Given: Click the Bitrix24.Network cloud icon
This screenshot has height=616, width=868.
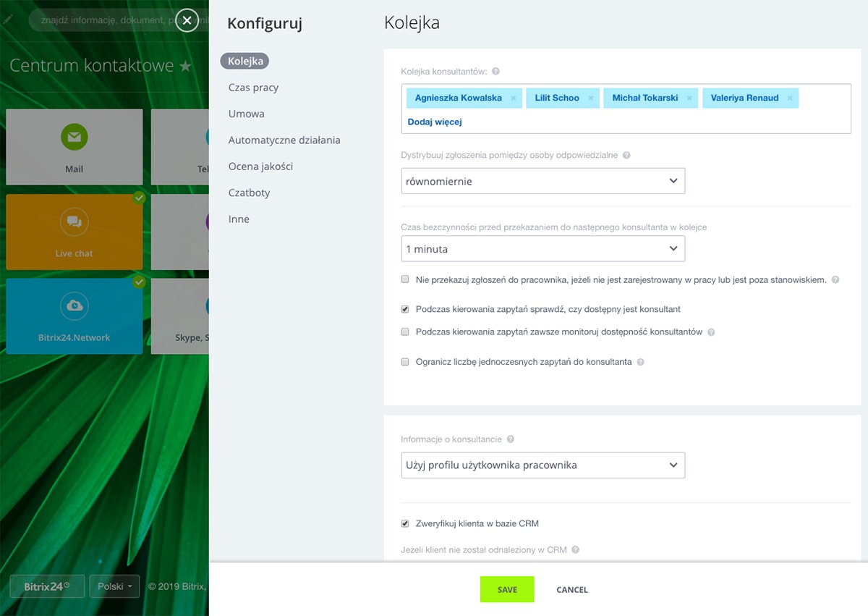Looking at the screenshot, I should click(74, 305).
